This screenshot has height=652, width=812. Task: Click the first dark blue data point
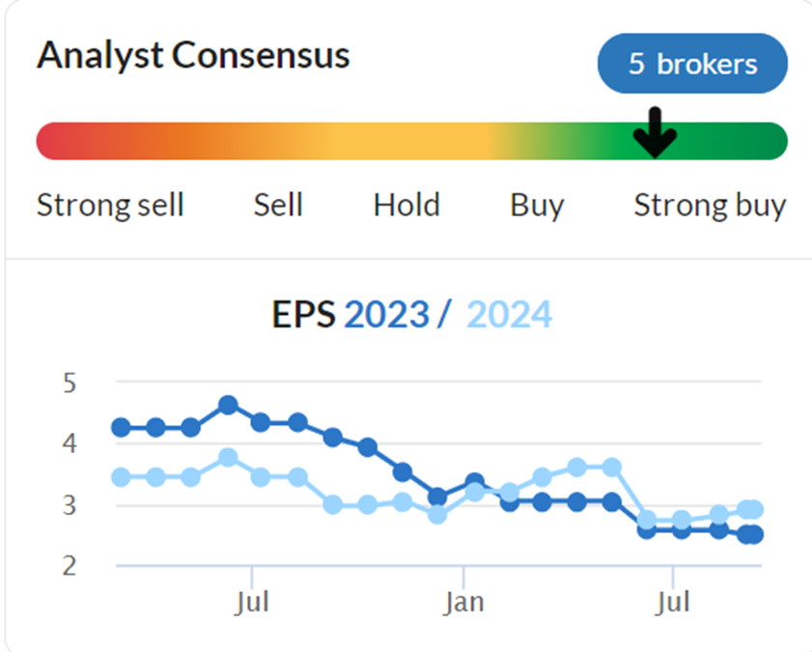(x=122, y=428)
